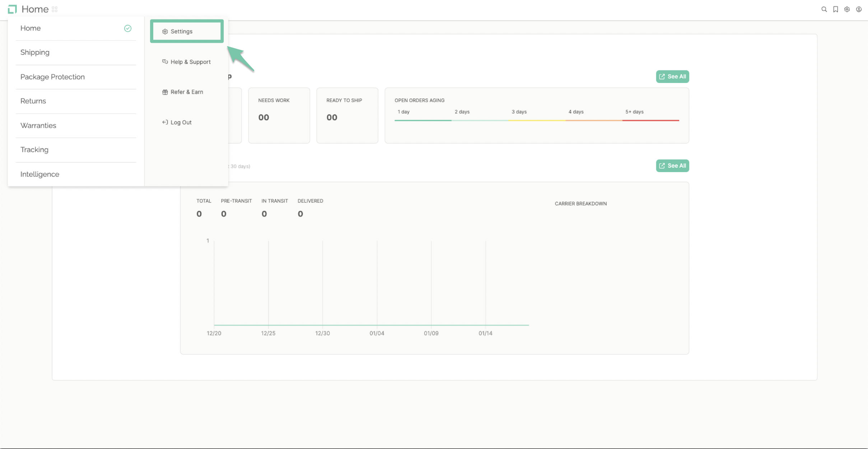Click the search magnifier icon in top bar
The image size is (868, 449).
(824, 9)
